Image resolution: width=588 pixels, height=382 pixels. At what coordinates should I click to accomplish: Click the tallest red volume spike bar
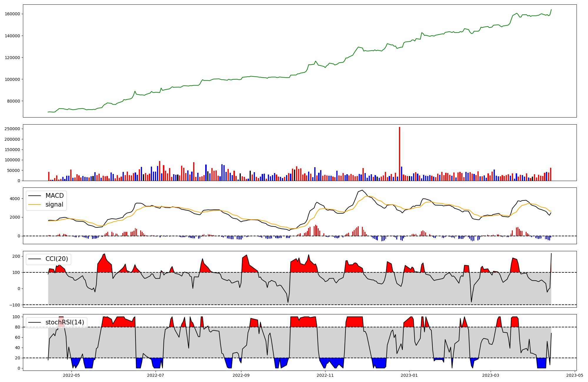point(400,154)
